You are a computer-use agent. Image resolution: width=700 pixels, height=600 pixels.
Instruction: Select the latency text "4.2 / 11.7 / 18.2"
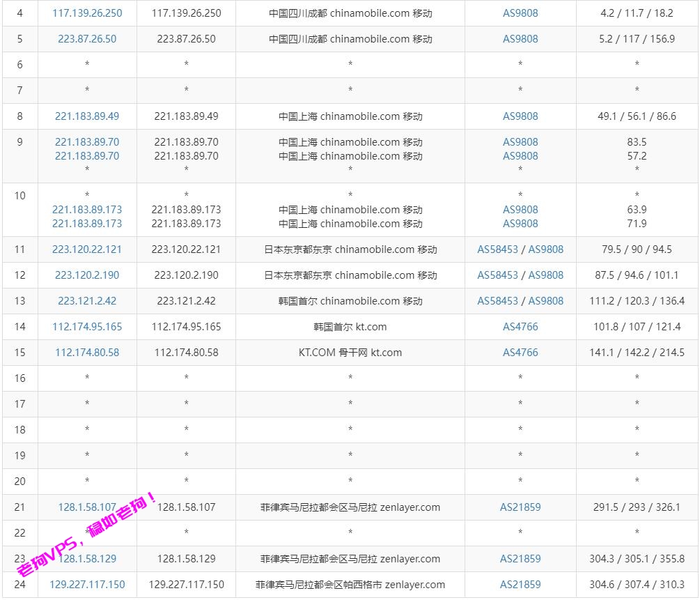[x=637, y=13]
